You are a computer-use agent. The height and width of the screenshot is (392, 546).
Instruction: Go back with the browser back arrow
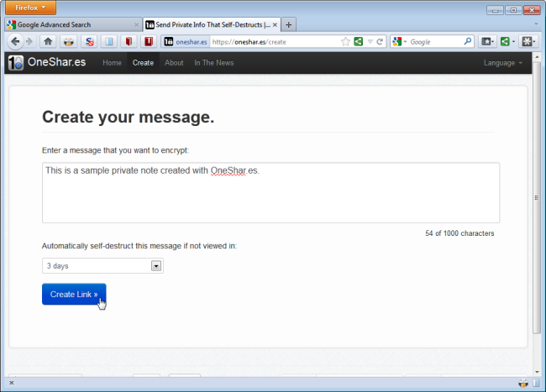[15, 42]
